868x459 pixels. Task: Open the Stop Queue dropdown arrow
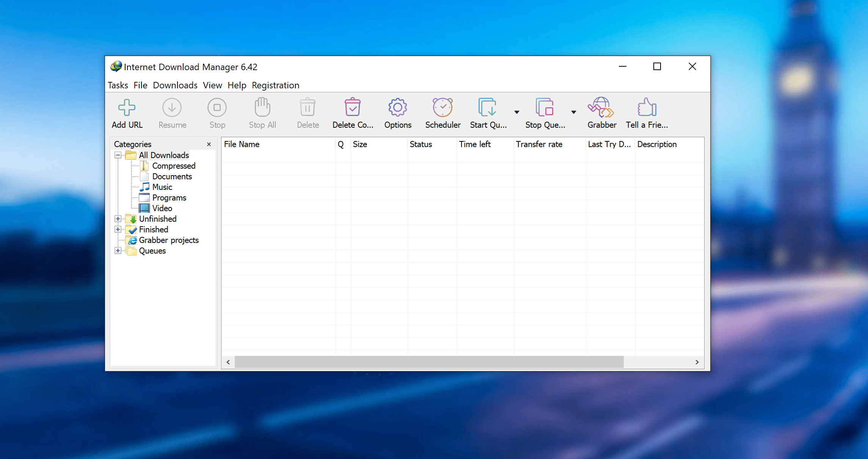[573, 112]
